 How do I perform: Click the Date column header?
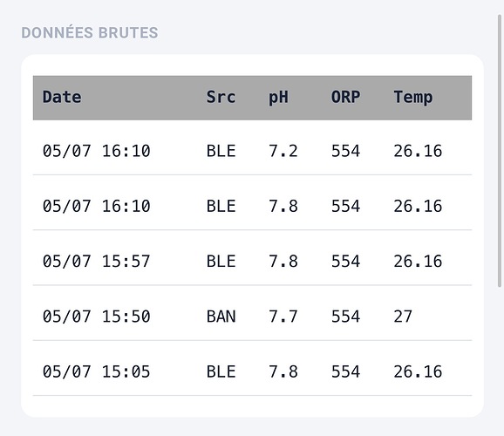62,98
